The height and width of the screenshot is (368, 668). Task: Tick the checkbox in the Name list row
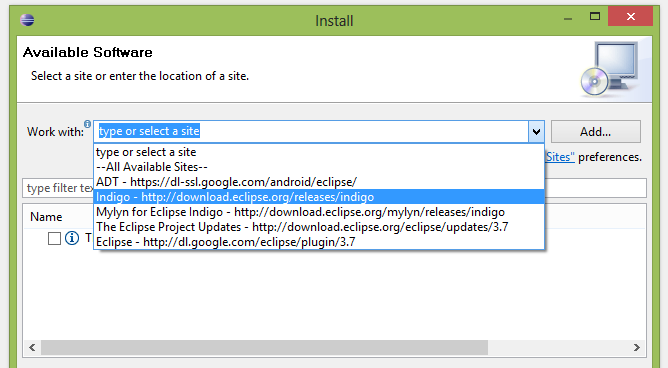point(54,239)
